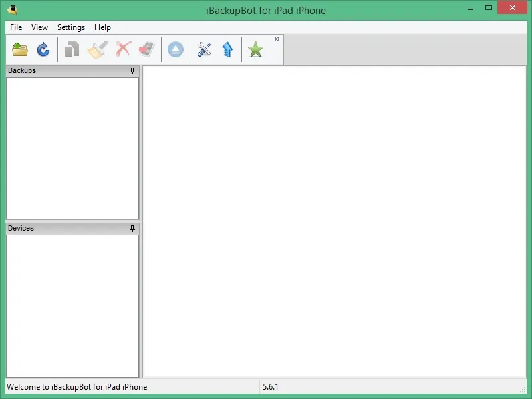Click the blue upward arrow update icon
The height and width of the screenshot is (399, 532).
227,49
